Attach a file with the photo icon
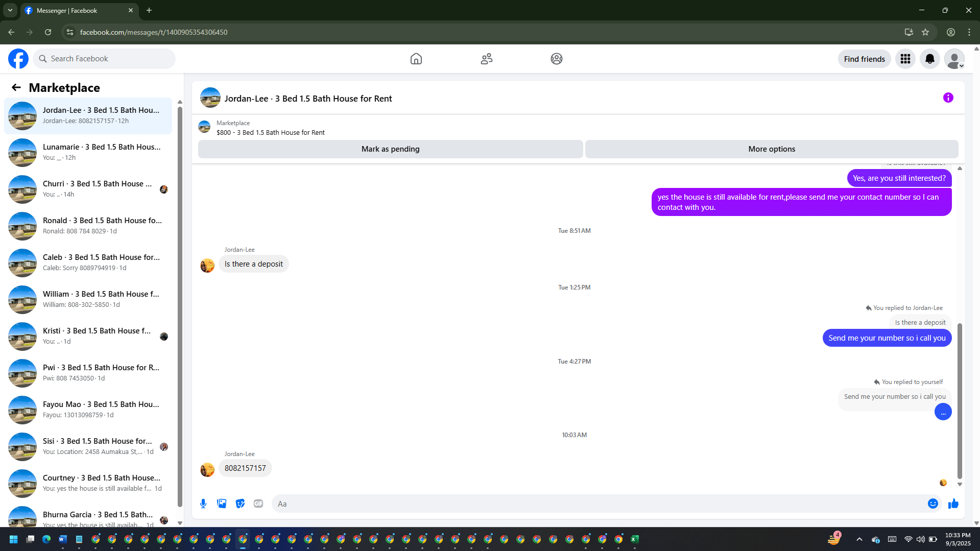The height and width of the screenshot is (551, 980). 222,504
